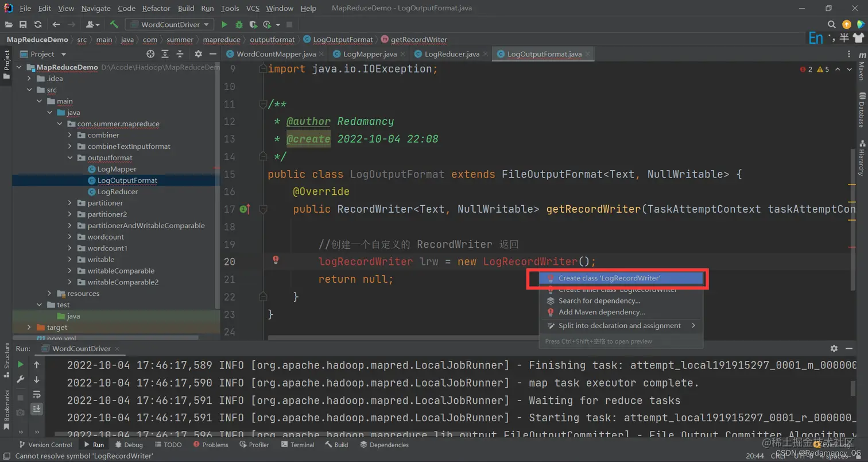Click the wrench icon in Run panel
This screenshot has height=462, width=868.
[21, 379]
